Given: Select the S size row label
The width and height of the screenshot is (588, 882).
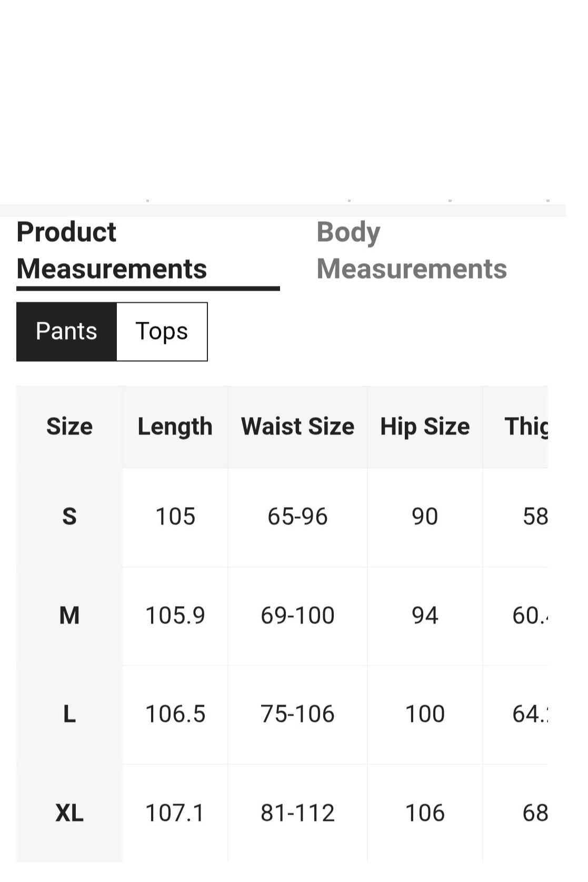Looking at the screenshot, I should click(x=69, y=517).
